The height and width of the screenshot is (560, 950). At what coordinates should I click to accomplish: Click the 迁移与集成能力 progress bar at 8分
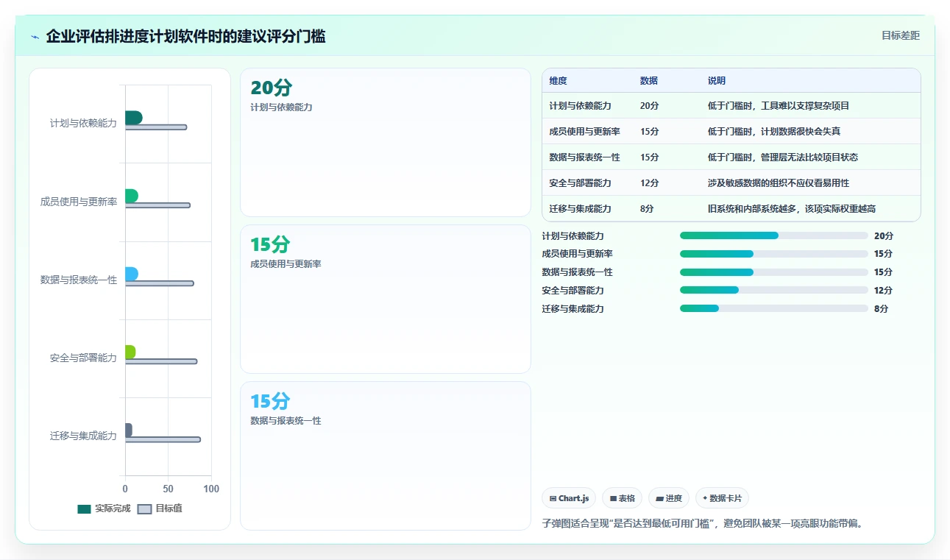click(x=774, y=308)
